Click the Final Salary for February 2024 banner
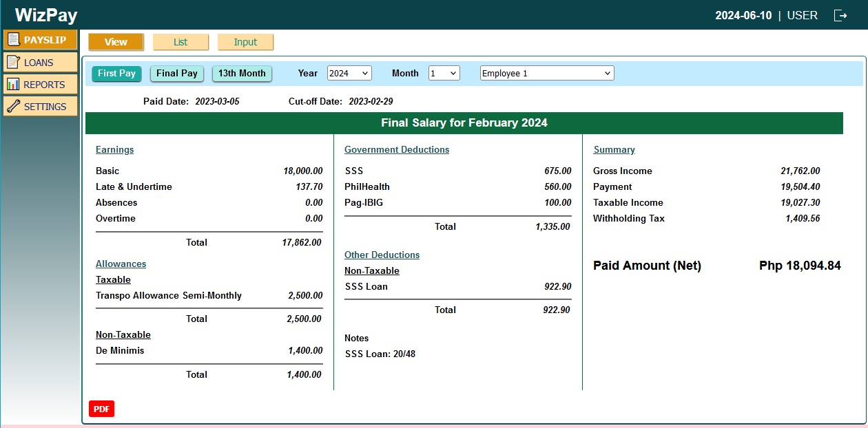The image size is (868, 428). 464,123
